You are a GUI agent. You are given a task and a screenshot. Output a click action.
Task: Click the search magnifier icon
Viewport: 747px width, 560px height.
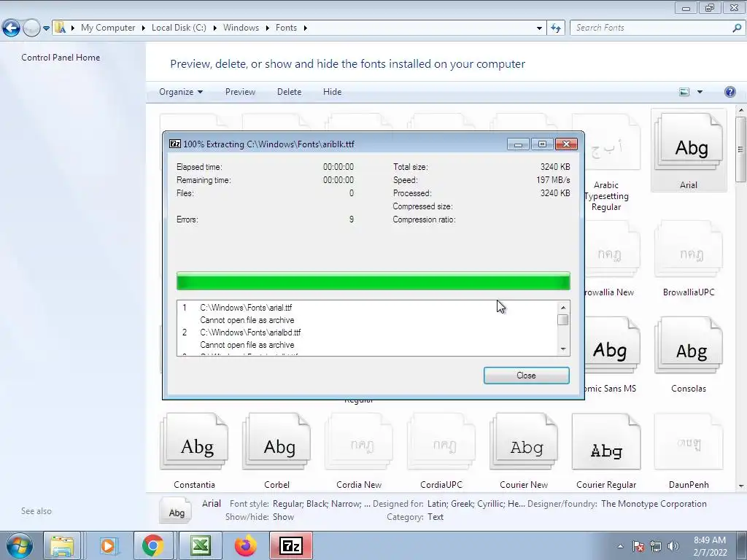coord(737,28)
